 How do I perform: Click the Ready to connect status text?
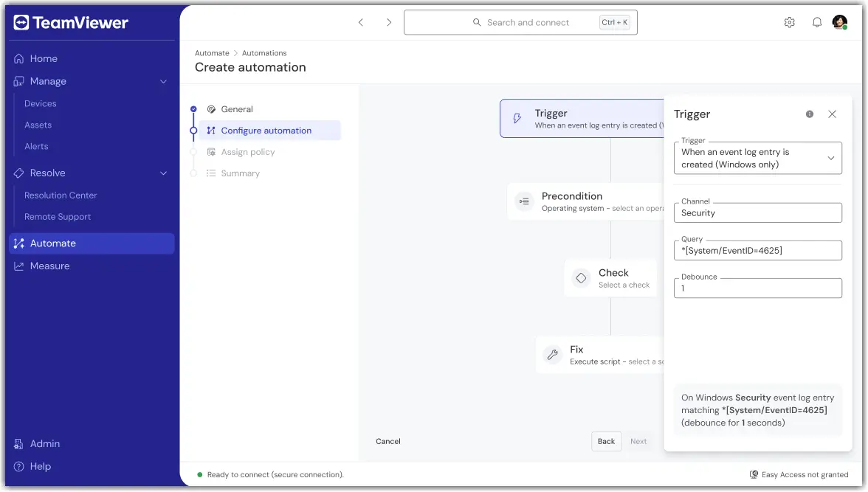pyautogui.click(x=275, y=475)
